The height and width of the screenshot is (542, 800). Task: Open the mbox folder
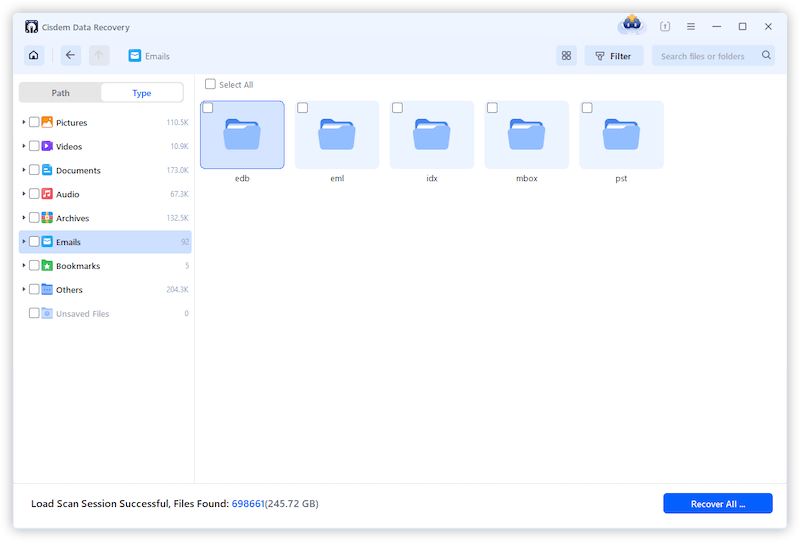[x=527, y=135]
